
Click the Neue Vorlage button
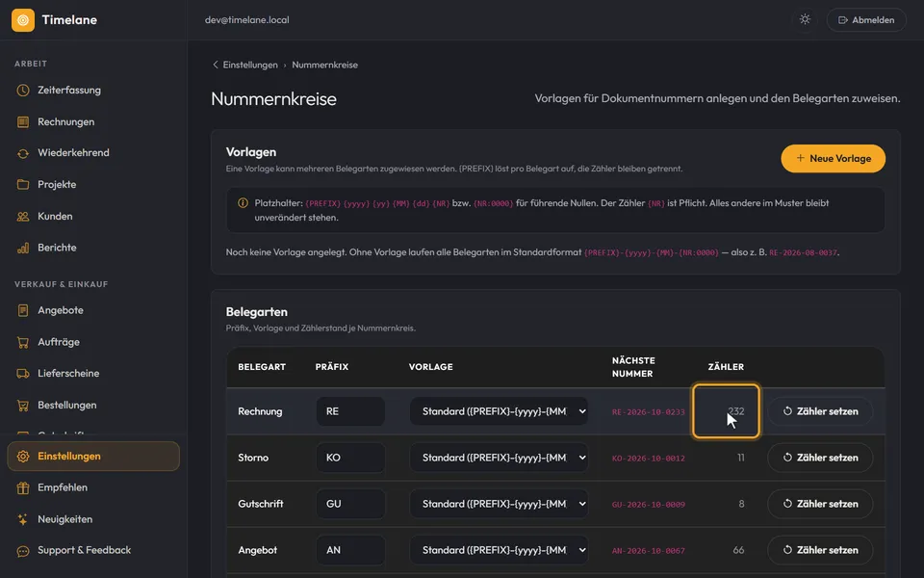(833, 159)
